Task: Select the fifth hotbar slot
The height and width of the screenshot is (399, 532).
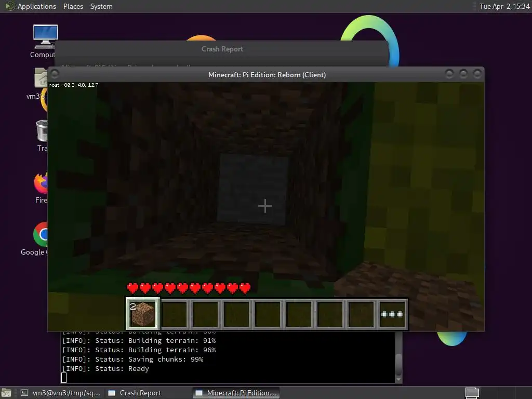Action: [x=268, y=314]
